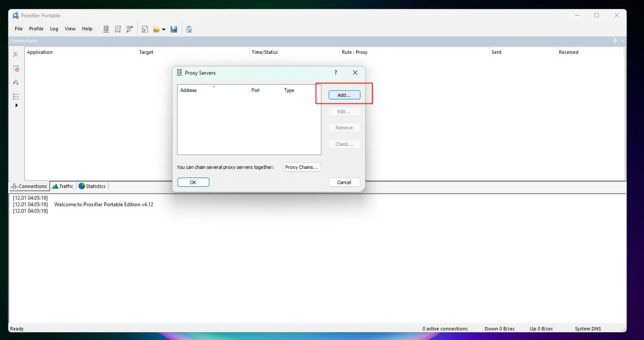Open Name Resolution settings (.COM magnifier icon)
The image size is (644, 340).
(x=130, y=29)
